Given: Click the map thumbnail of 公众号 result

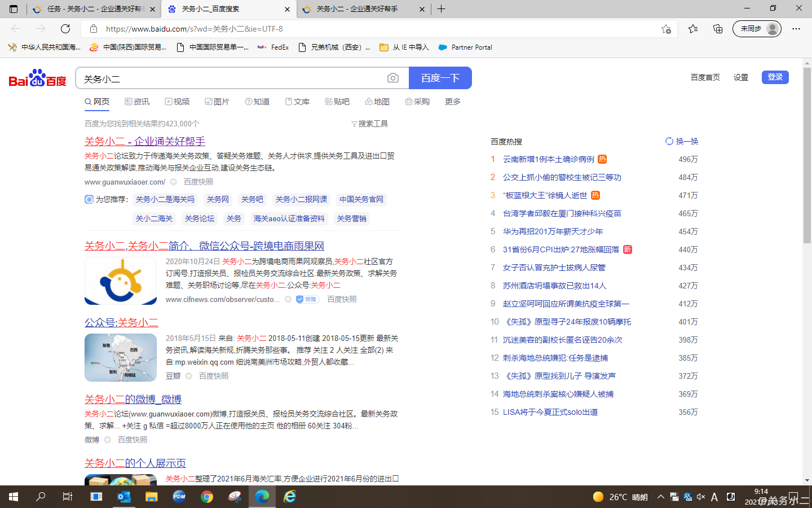Looking at the screenshot, I should pos(121,357).
